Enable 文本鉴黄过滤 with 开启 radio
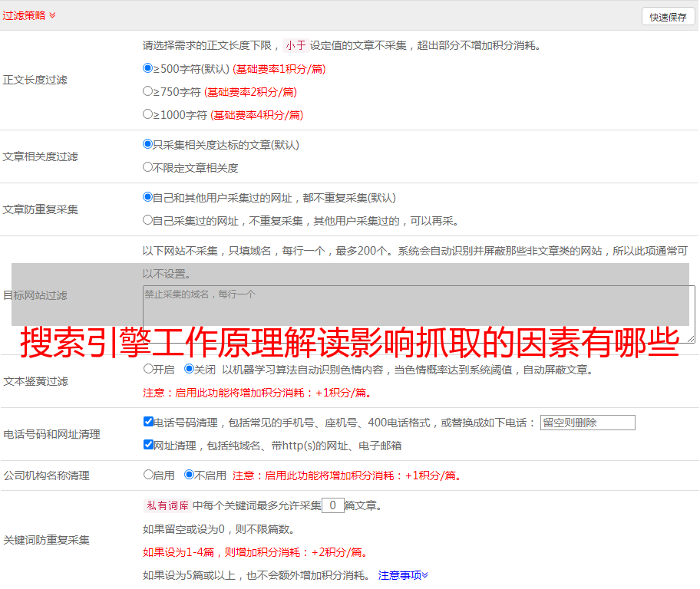Image resolution: width=700 pixels, height=589 pixels. (x=148, y=369)
